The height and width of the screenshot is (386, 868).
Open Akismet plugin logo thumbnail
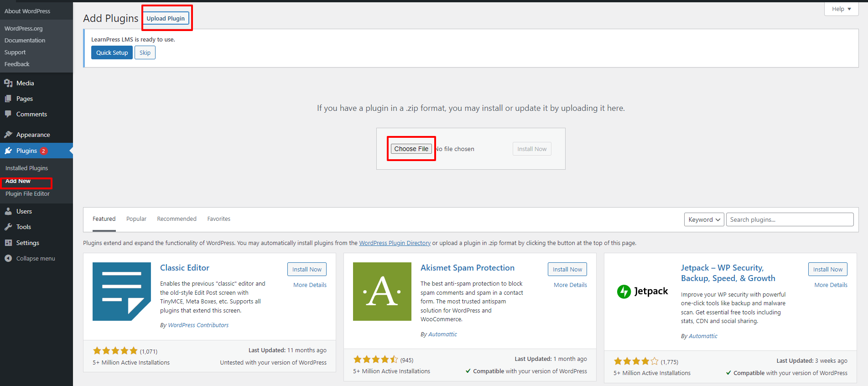coord(382,292)
